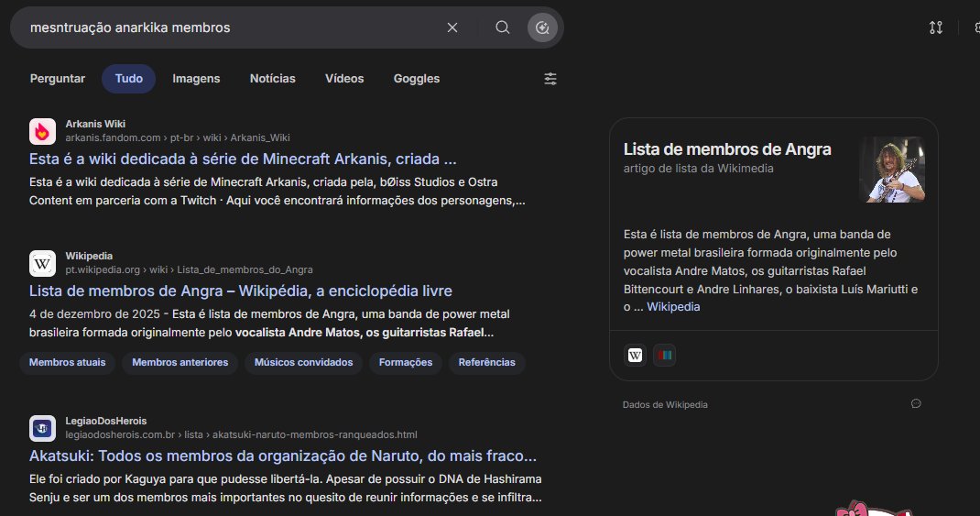Viewport: 980px width, 516px height.
Task: Click 'artigo de lista da Wikimedia' subtitle
Action: click(x=698, y=169)
